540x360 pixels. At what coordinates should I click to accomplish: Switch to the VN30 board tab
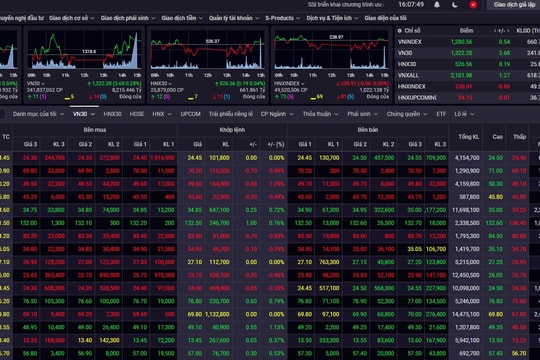83,114
